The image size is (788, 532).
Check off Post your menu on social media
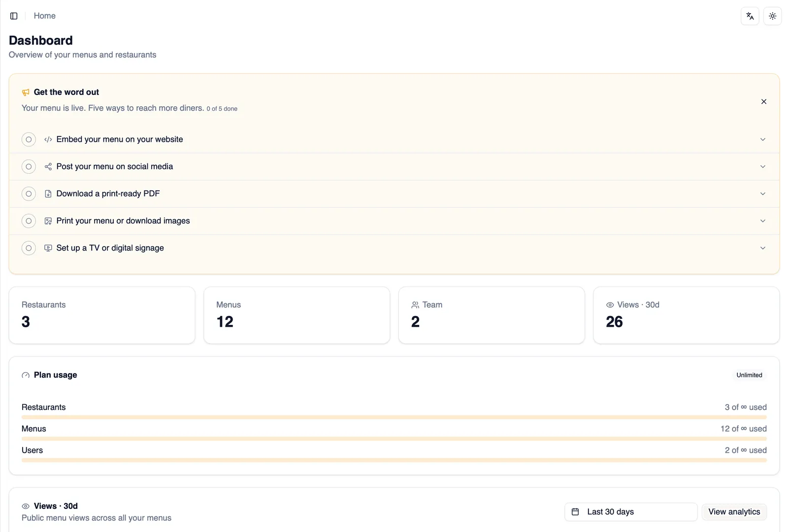[x=29, y=166]
